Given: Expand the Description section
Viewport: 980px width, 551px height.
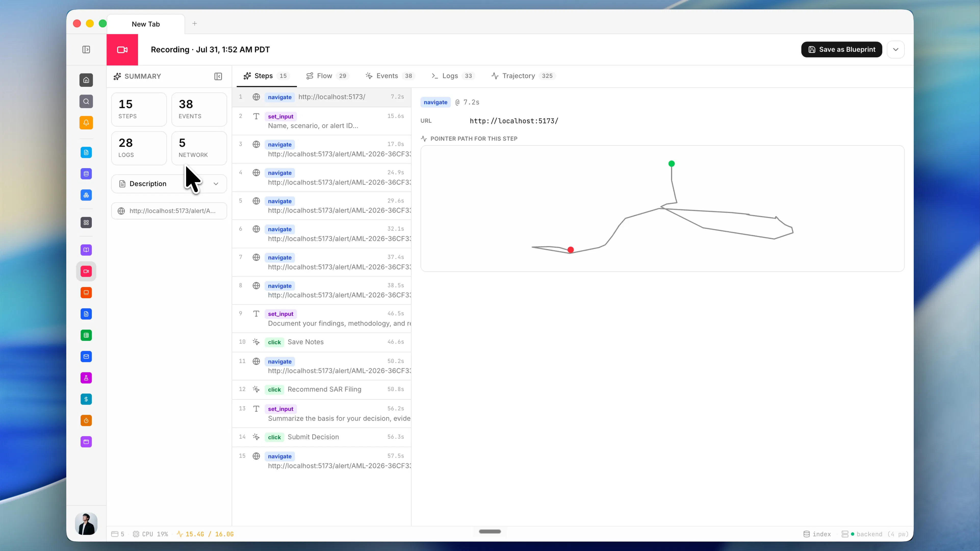Looking at the screenshot, I should pyautogui.click(x=169, y=184).
